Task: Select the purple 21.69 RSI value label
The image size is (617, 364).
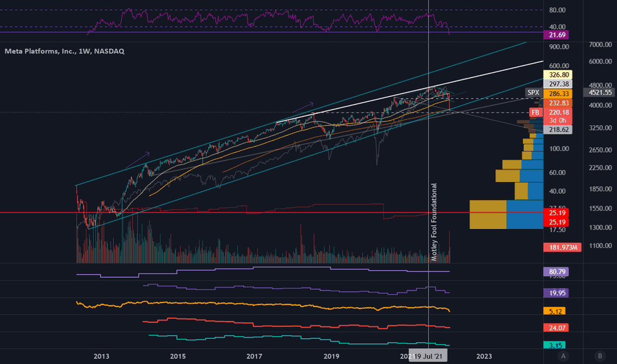Action: click(556, 35)
